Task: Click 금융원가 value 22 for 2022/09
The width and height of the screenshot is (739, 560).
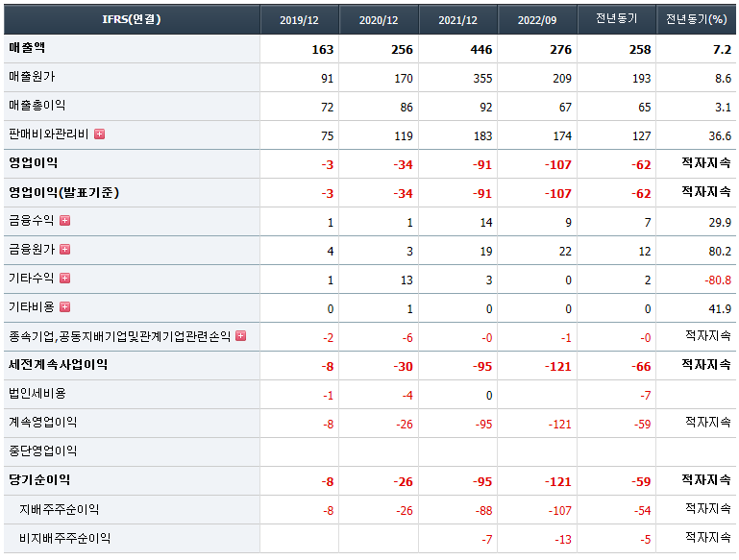Action: point(566,251)
